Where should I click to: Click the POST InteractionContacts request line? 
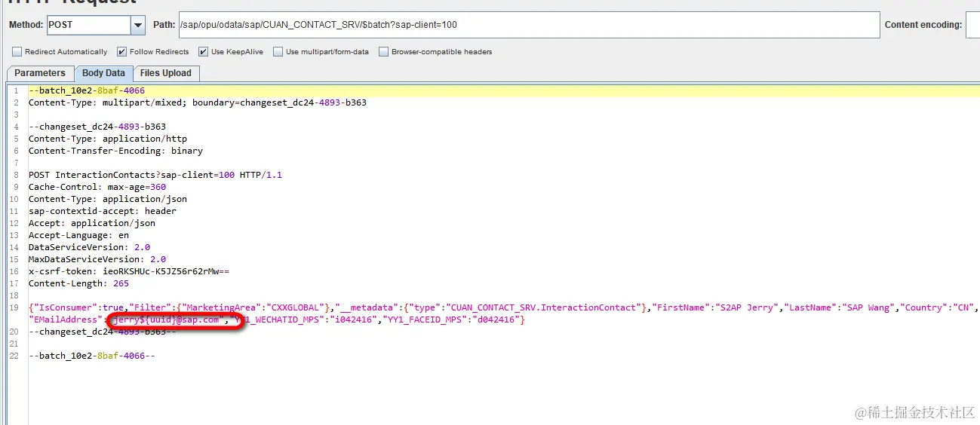coord(155,175)
